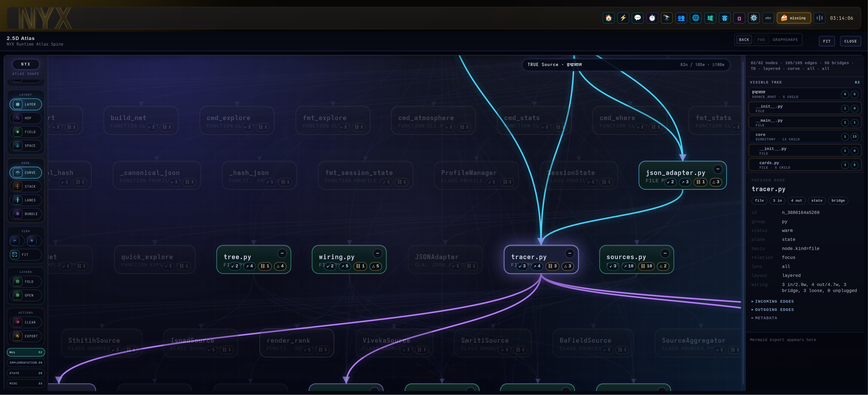The image size is (868, 395).
Task: Click the '4 out' tag chip
Action: (797, 201)
